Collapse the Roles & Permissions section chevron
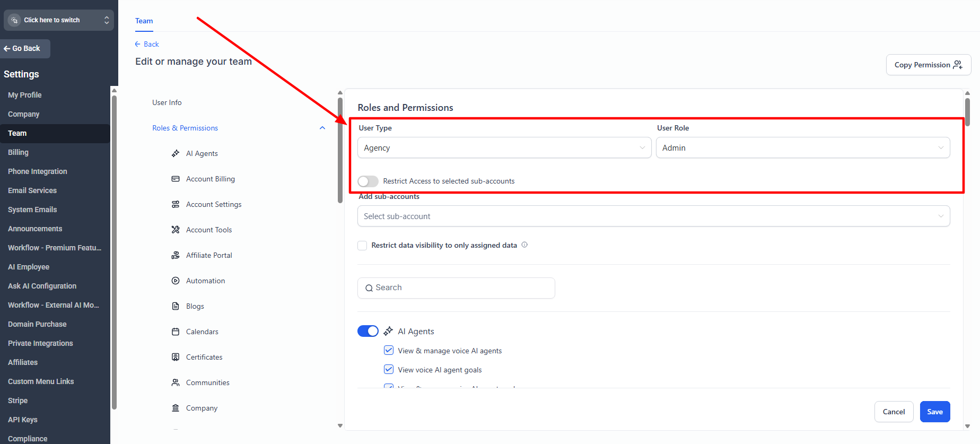 click(322, 128)
